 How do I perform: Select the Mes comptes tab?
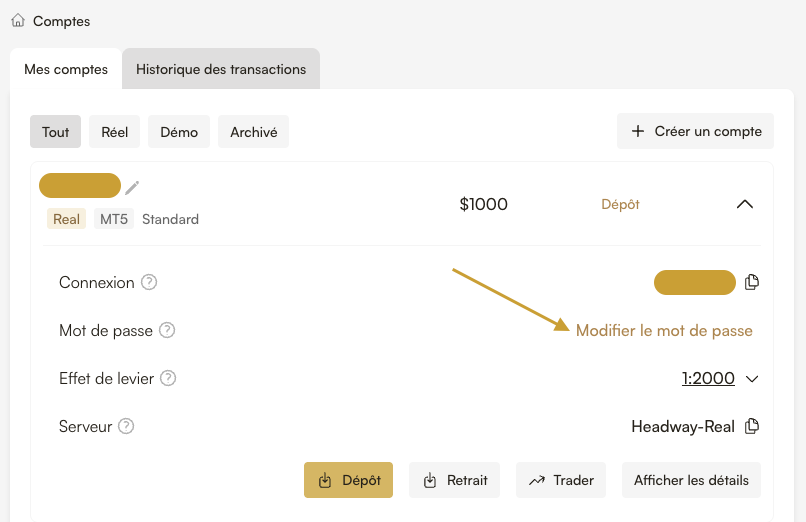click(x=66, y=69)
